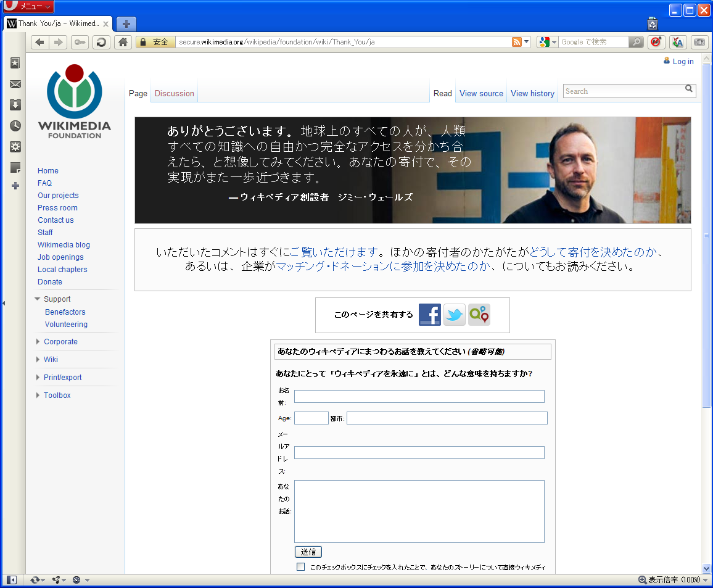This screenshot has height=588, width=713.
Task: Open the View history tab
Action: click(532, 93)
